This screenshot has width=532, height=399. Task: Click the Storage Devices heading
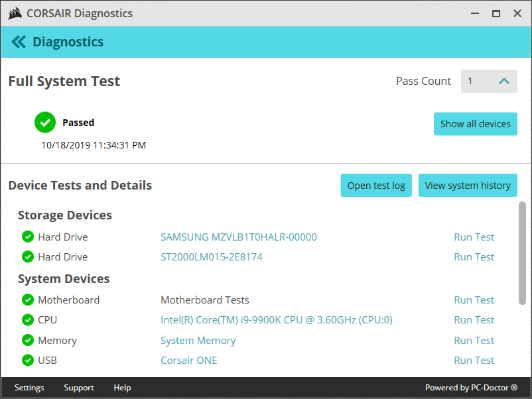click(65, 215)
